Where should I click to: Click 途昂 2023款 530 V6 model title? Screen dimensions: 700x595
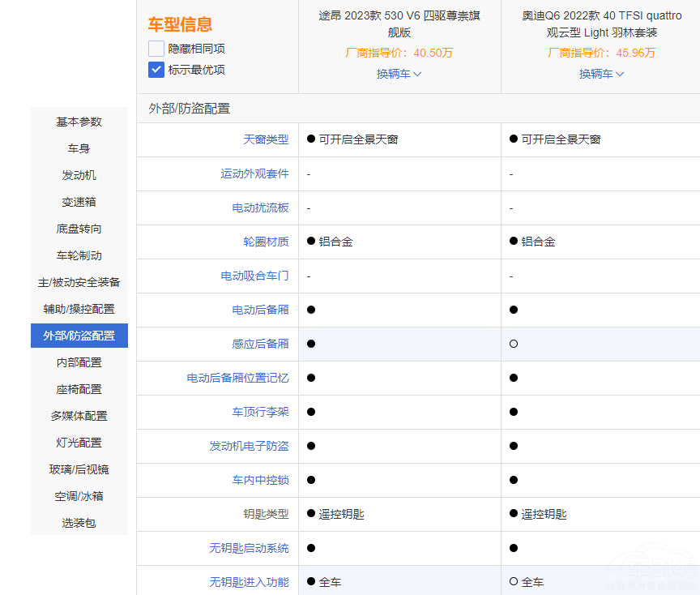tap(399, 24)
